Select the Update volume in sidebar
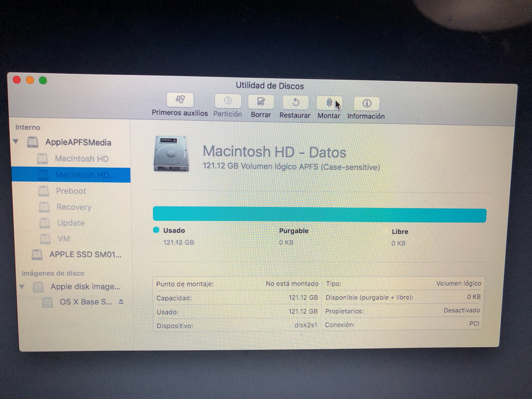The width and height of the screenshot is (532, 399). (x=71, y=223)
